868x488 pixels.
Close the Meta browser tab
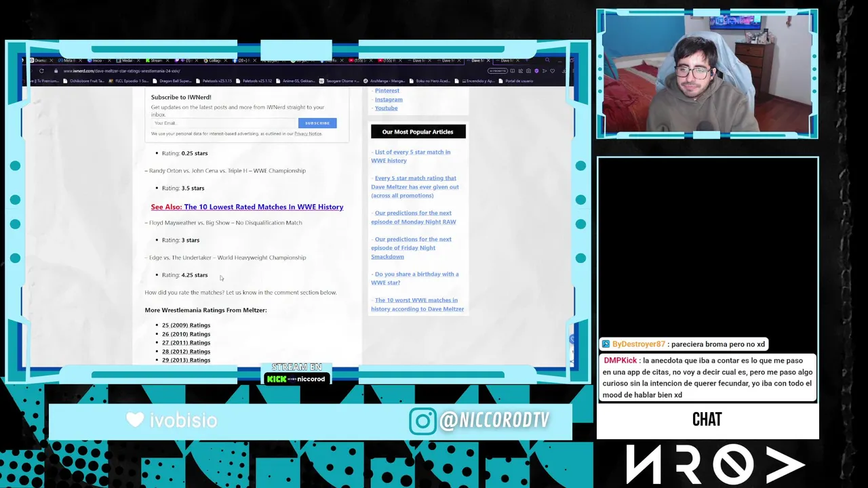point(80,60)
